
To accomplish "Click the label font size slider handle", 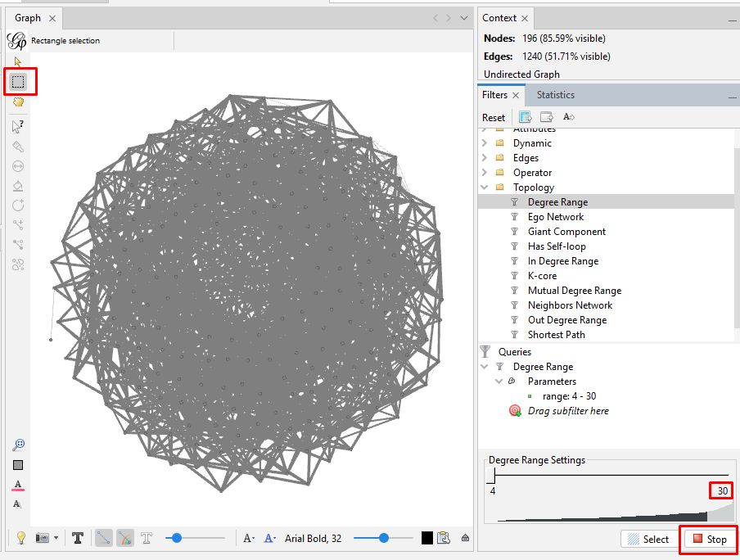I will [384, 538].
